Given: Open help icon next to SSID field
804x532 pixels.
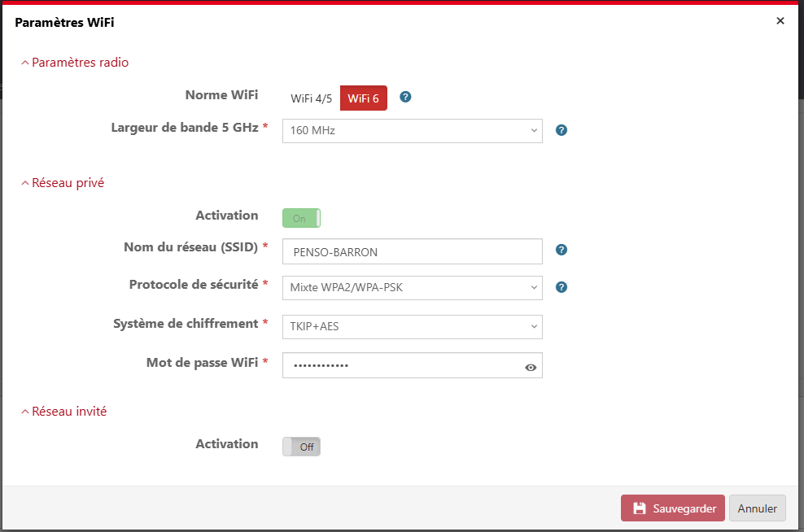Looking at the screenshot, I should (x=561, y=251).
